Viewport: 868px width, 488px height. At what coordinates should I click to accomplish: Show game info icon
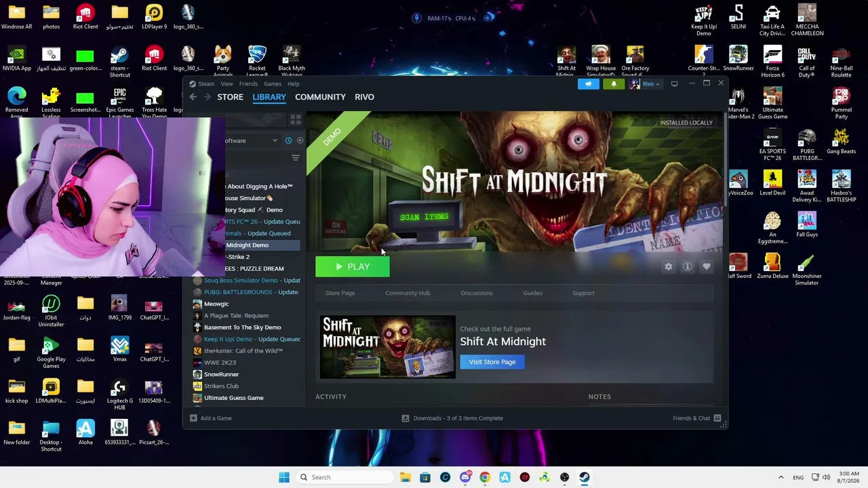(x=688, y=267)
